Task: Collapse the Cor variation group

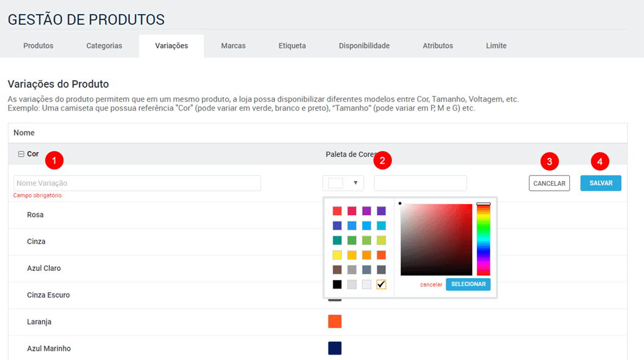Action: point(21,154)
